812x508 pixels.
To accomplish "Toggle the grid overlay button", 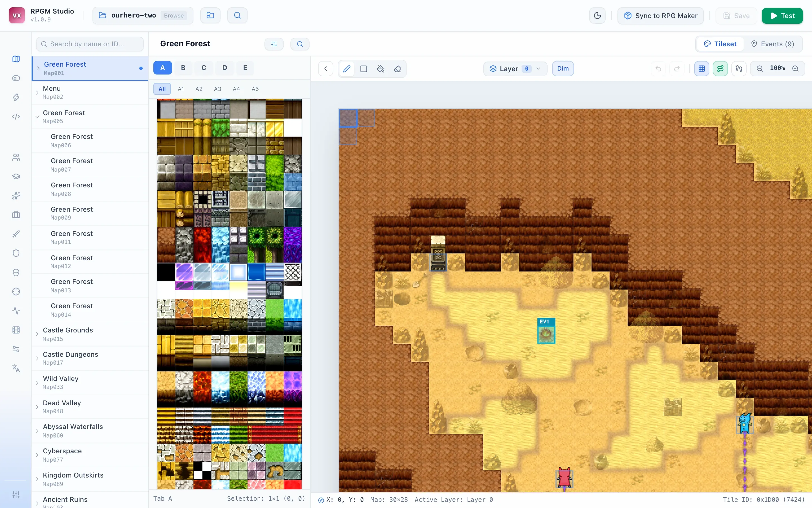I will tap(701, 69).
